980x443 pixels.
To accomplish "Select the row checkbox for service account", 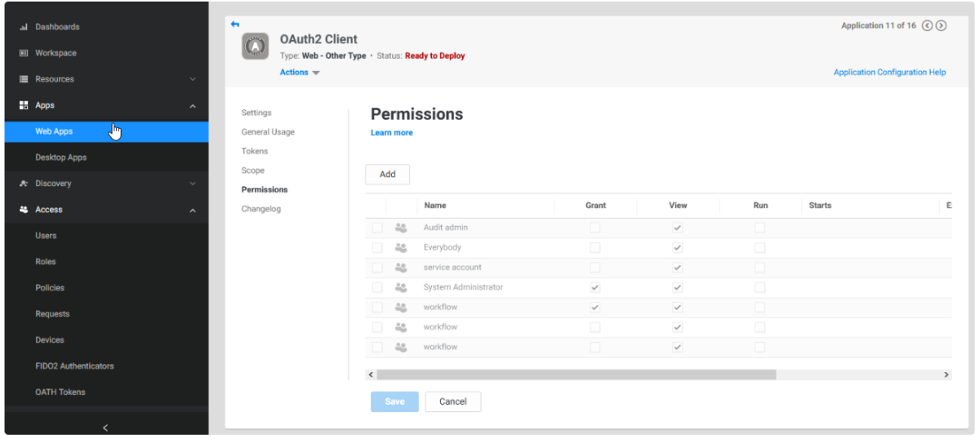I will click(x=376, y=268).
